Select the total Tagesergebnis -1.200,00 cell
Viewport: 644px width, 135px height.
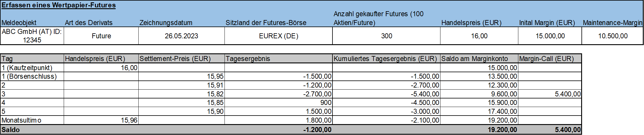click(317, 130)
